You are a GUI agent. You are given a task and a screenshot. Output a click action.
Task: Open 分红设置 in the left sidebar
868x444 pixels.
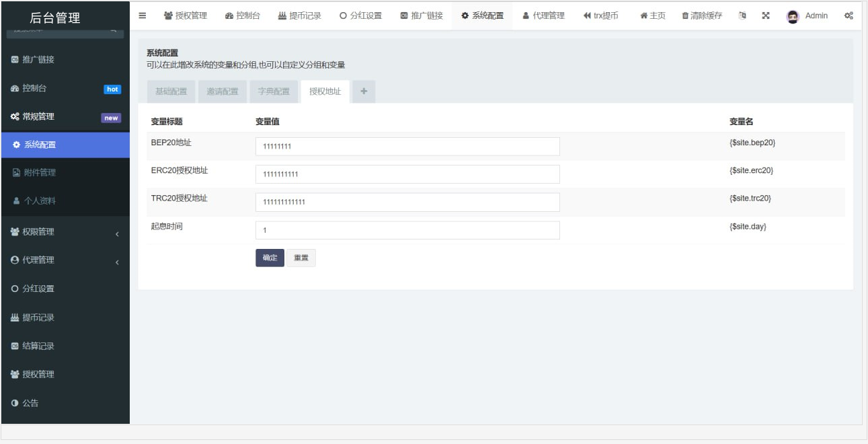tap(65, 289)
